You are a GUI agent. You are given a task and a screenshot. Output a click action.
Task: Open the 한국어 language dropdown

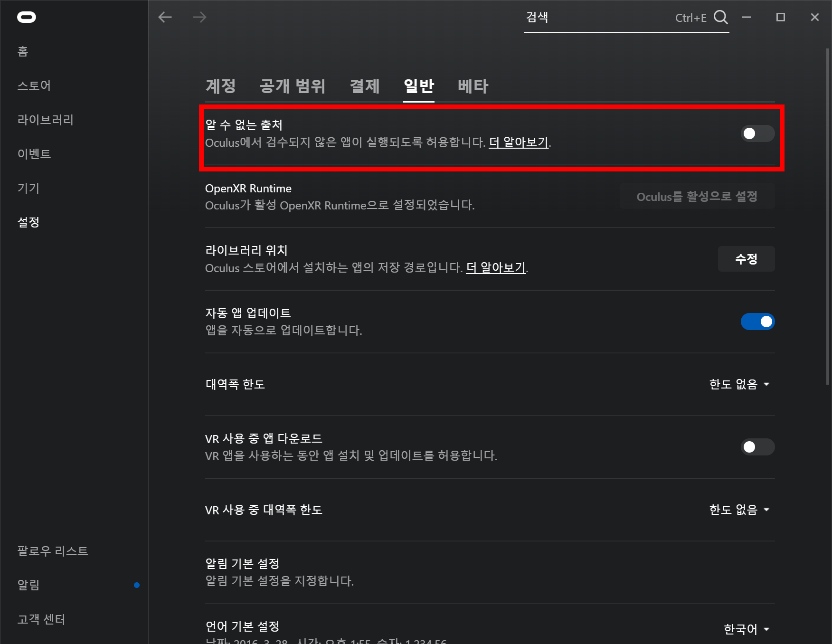click(x=746, y=629)
